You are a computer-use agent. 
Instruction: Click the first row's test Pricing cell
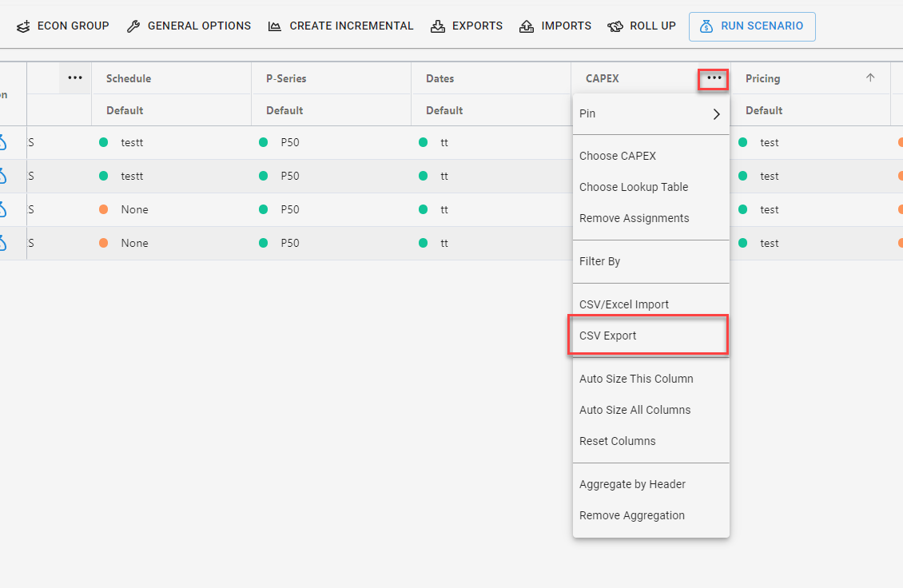pos(811,143)
